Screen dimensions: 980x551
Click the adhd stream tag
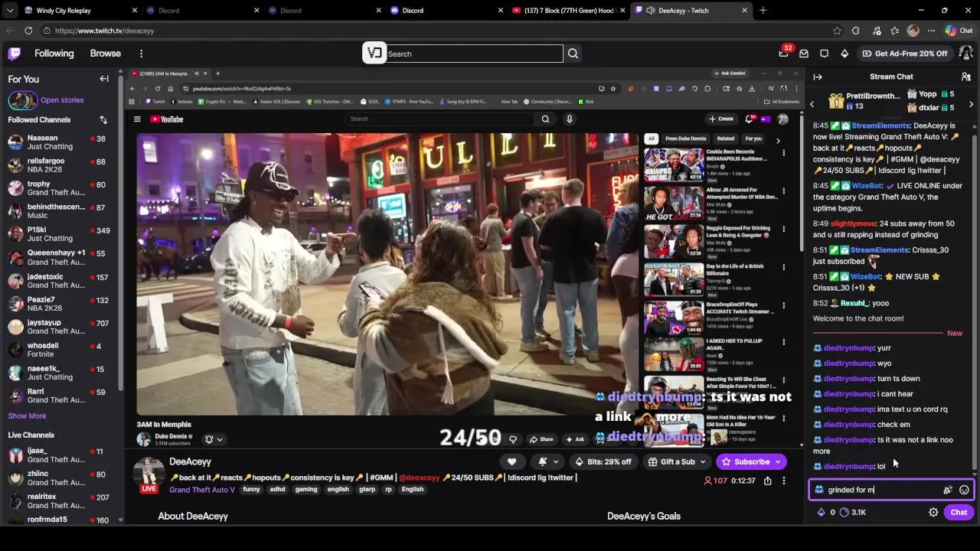[x=278, y=490]
